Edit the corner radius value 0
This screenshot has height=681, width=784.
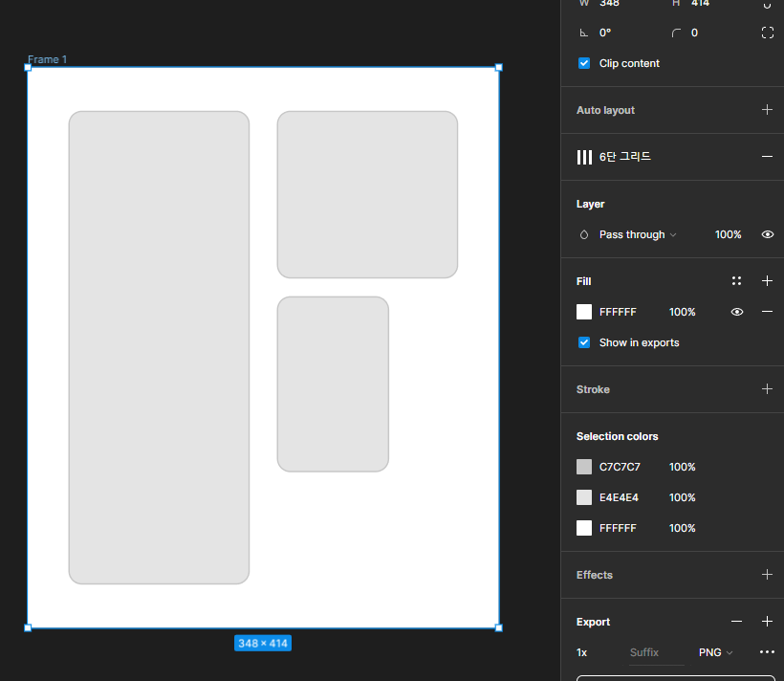pyautogui.click(x=694, y=33)
